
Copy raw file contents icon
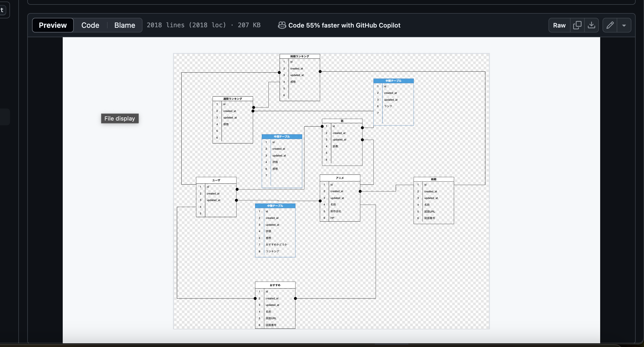pyautogui.click(x=577, y=25)
